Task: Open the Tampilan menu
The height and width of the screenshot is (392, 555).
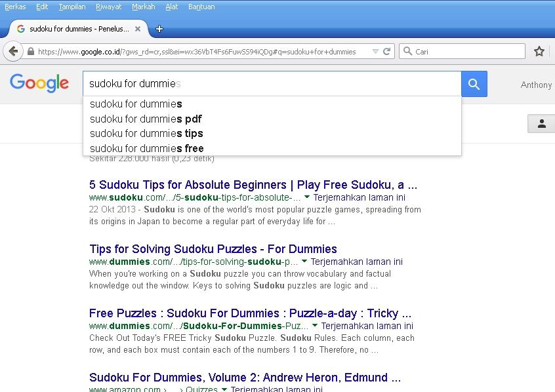Action: [x=72, y=7]
